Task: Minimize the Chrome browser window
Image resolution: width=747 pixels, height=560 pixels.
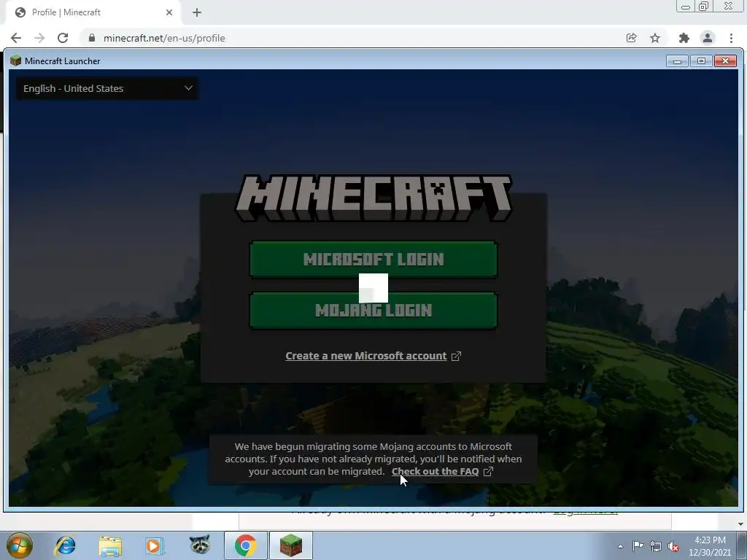Action: pyautogui.click(x=686, y=6)
